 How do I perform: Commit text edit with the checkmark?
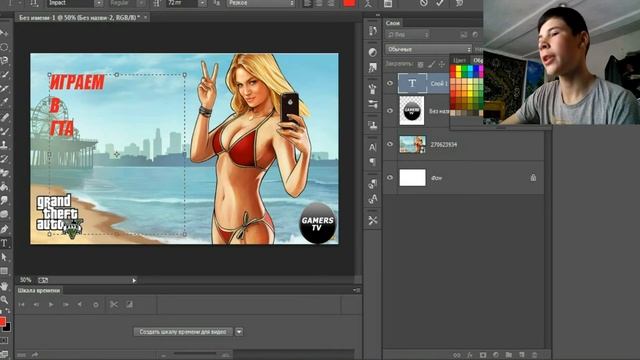tap(440, 3)
